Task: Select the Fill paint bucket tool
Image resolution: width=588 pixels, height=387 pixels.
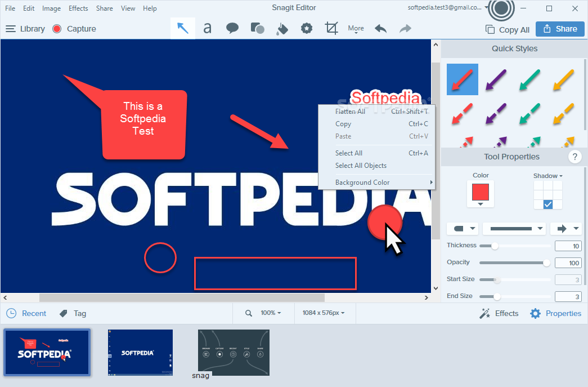Action: (x=282, y=29)
